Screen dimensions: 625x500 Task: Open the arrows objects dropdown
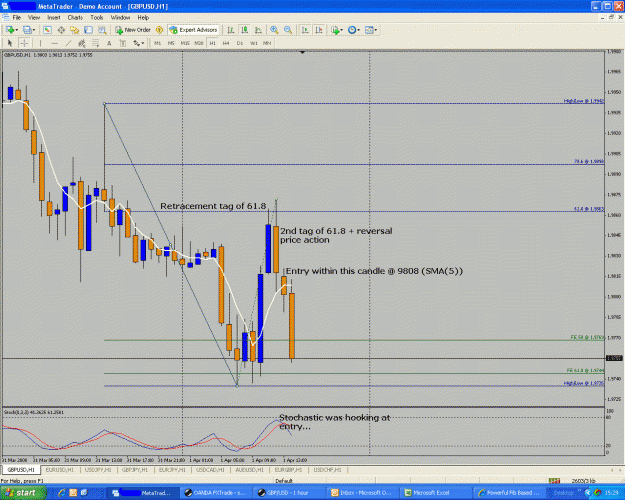pos(138,43)
